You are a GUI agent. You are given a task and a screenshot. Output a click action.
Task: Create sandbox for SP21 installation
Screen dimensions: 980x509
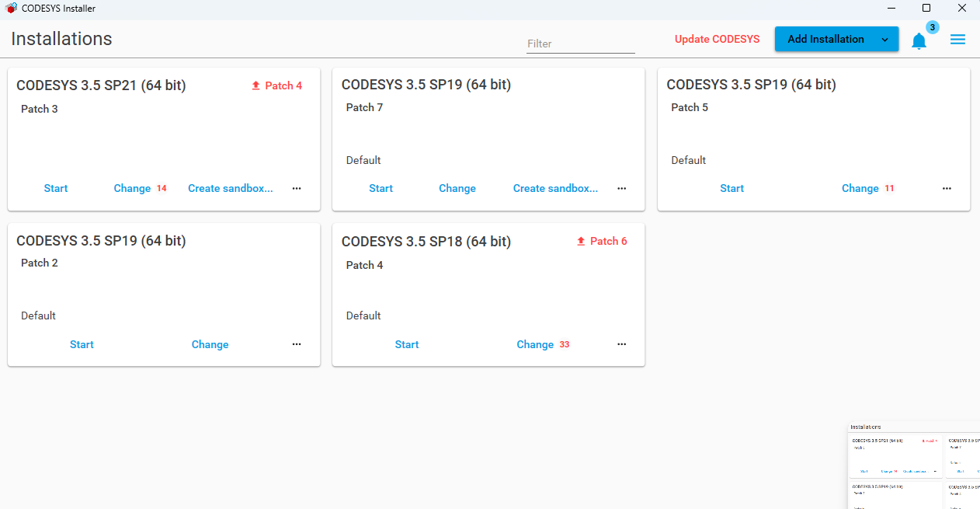tap(231, 188)
